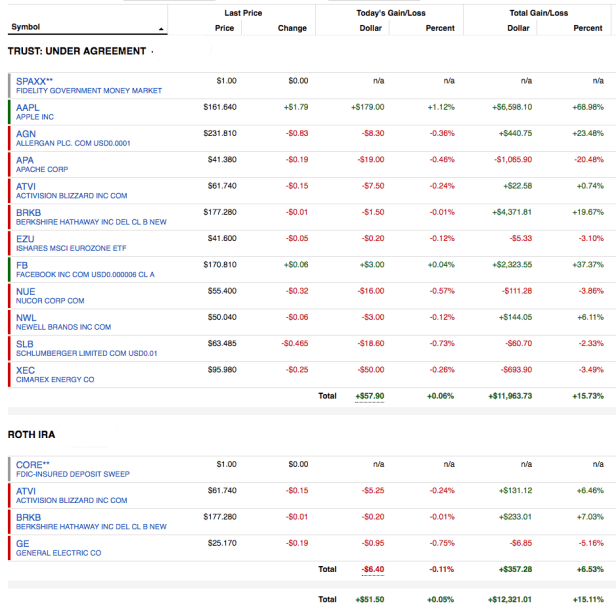Click the Trust total today's gain +$57.90

[x=370, y=396]
